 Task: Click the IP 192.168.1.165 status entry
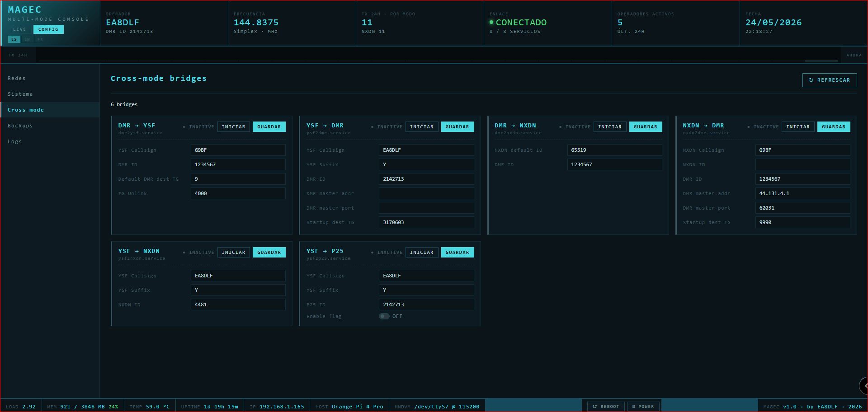(277, 407)
